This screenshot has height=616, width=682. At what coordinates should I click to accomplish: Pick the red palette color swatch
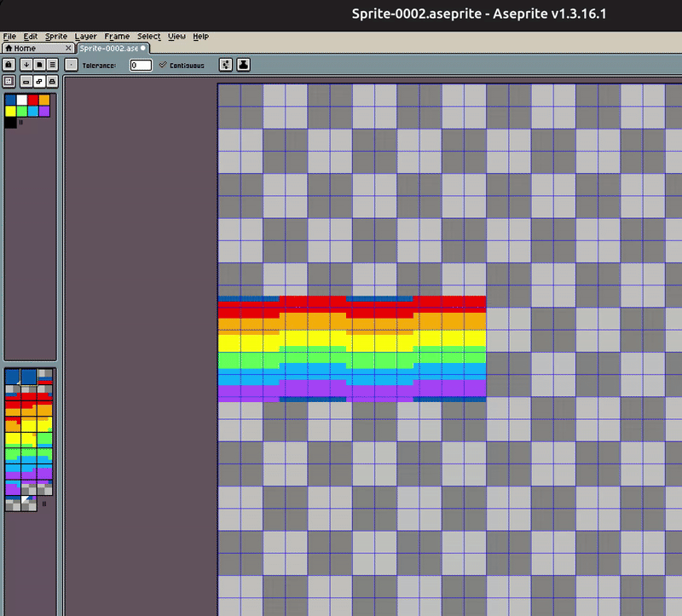click(32, 100)
